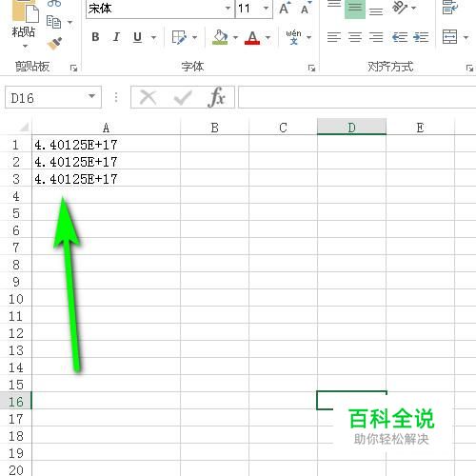Open the alignment (对齐方式) dialog launcher

point(469,68)
